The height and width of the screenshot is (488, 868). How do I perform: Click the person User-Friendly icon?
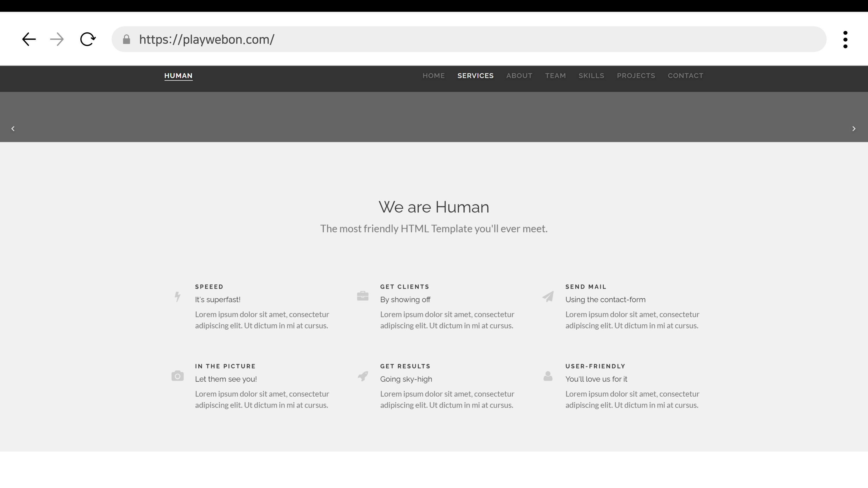[548, 376]
